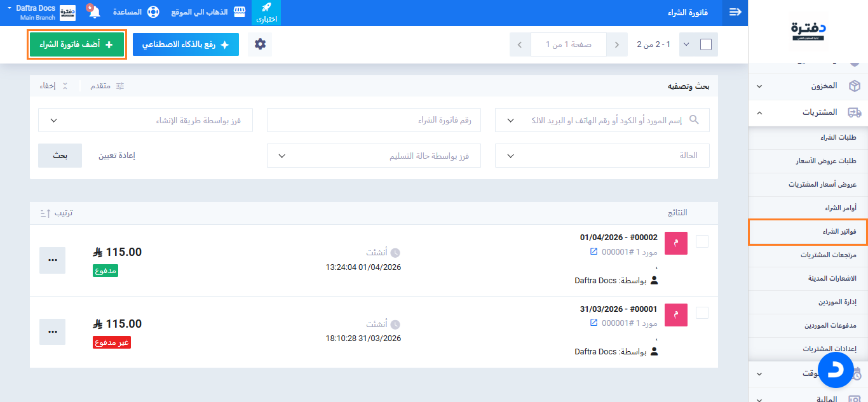868x402 pixels.
Task: Expand the الحالة status dropdown
Action: click(602, 156)
